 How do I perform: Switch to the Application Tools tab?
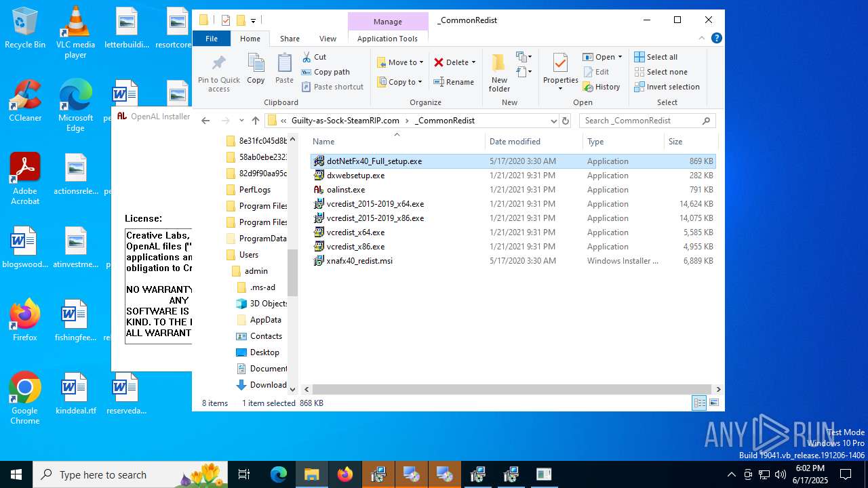click(387, 39)
